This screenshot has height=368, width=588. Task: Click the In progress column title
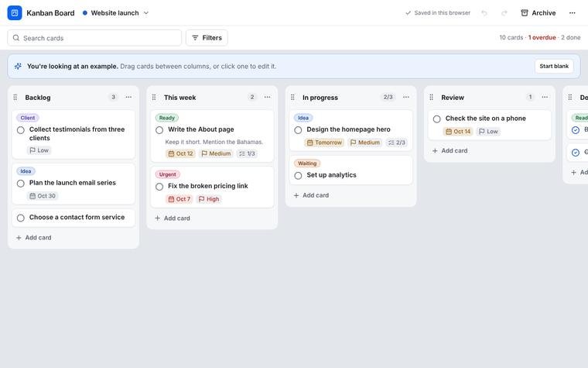tap(320, 98)
